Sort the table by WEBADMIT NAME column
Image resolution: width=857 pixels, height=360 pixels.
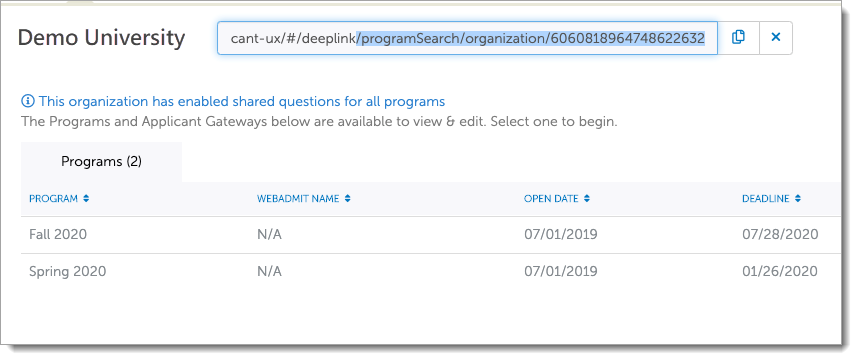coord(304,199)
